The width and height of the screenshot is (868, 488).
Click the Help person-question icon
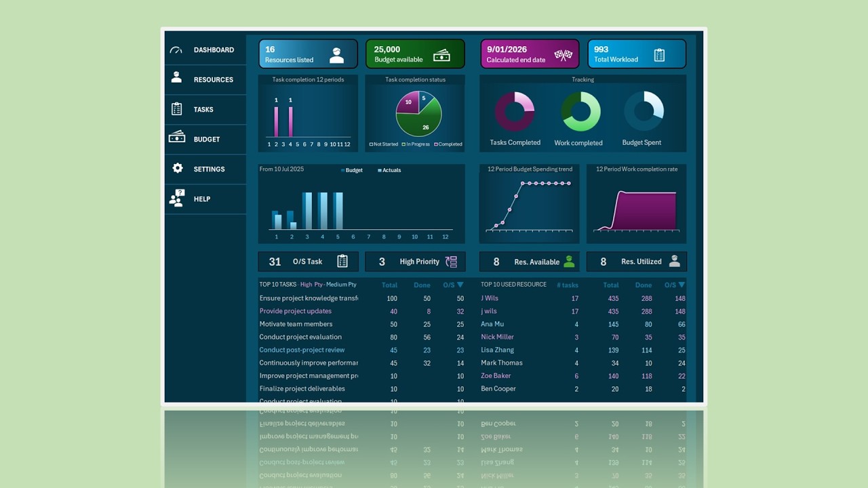click(176, 198)
